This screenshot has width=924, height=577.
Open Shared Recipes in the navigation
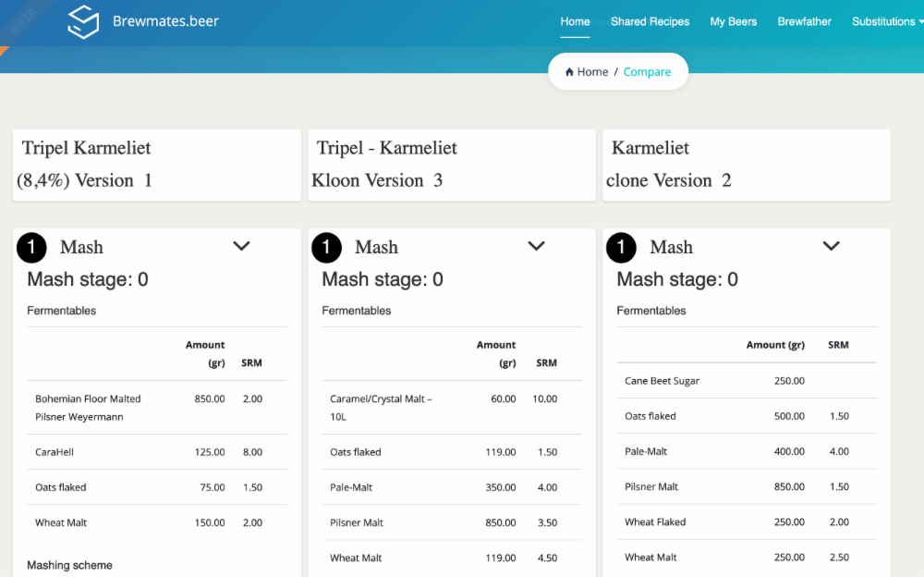[x=650, y=22]
